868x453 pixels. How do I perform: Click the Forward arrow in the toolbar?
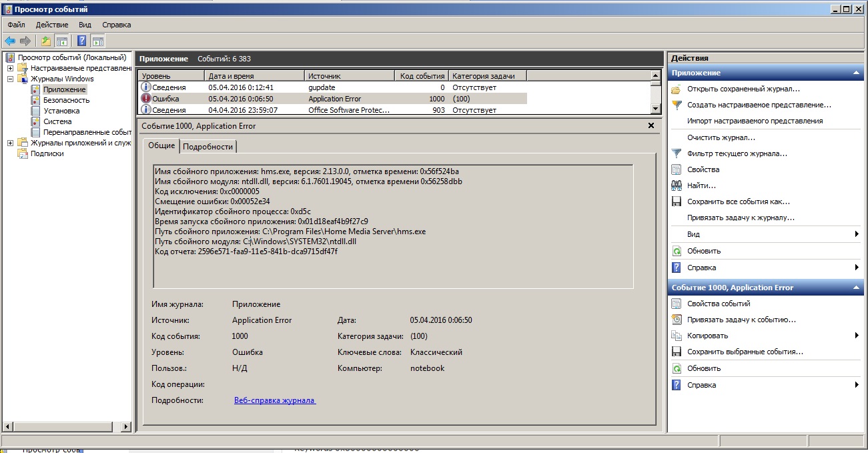[x=25, y=41]
